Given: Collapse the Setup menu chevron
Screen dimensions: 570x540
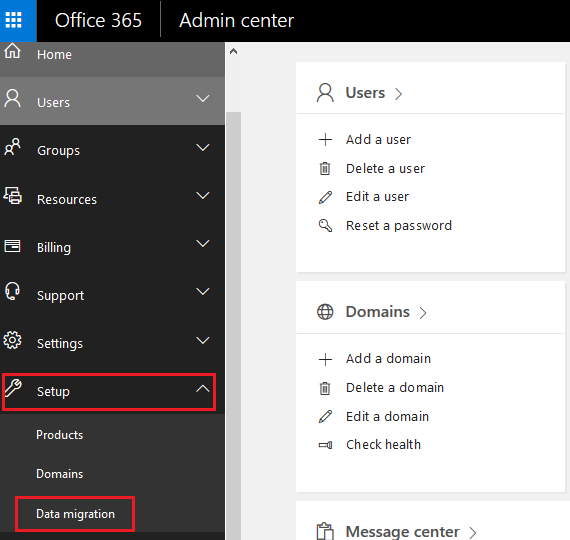Looking at the screenshot, I should click(x=202, y=389).
